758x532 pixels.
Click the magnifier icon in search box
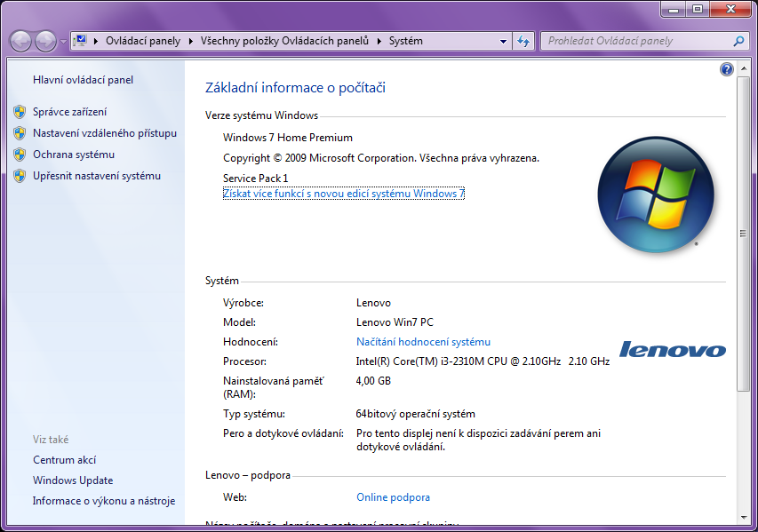point(738,41)
